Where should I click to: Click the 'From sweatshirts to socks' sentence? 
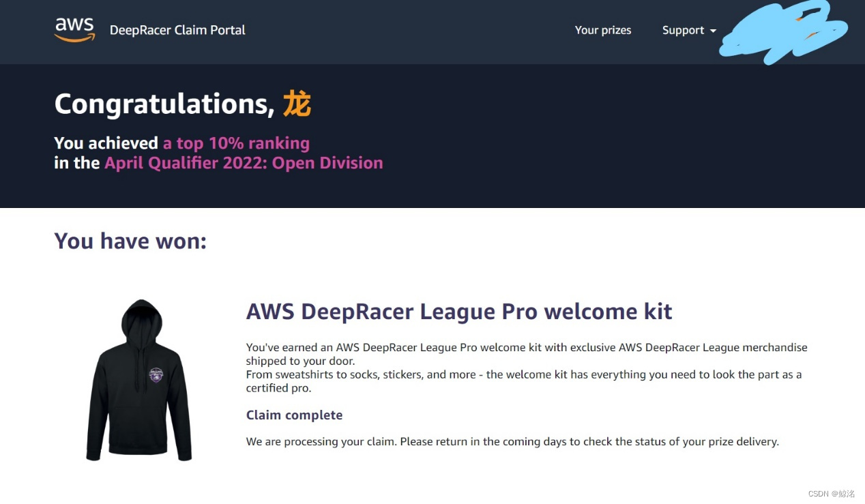(x=524, y=381)
